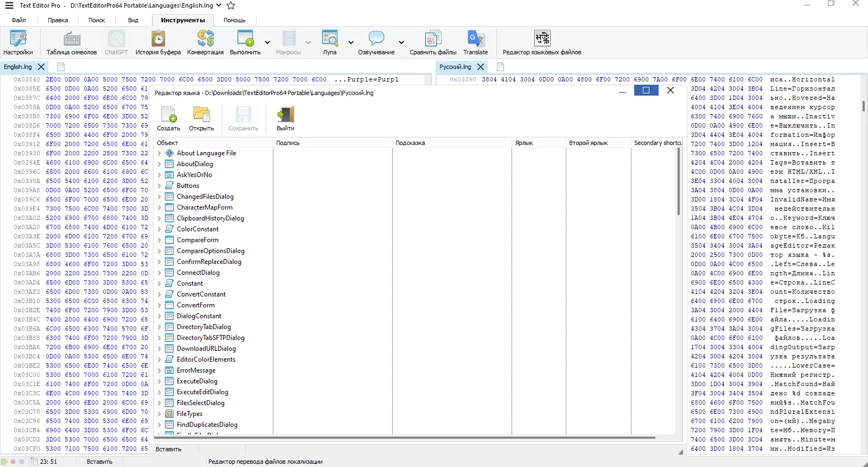
Task: Select ConvertConstant in the object tree
Action: coord(201,294)
